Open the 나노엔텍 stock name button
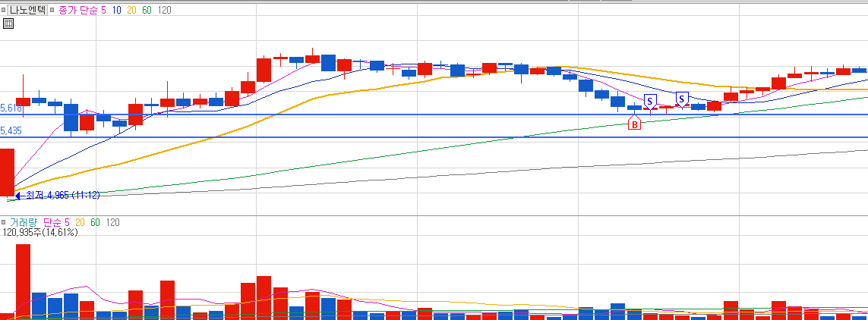This screenshot has height=320, width=868. [x=27, y=10]
